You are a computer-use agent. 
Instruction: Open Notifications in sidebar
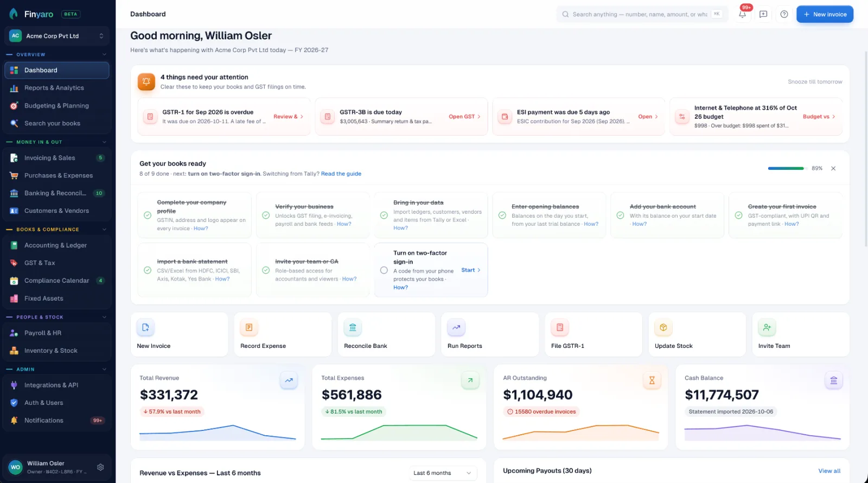[x=57, y=421]
